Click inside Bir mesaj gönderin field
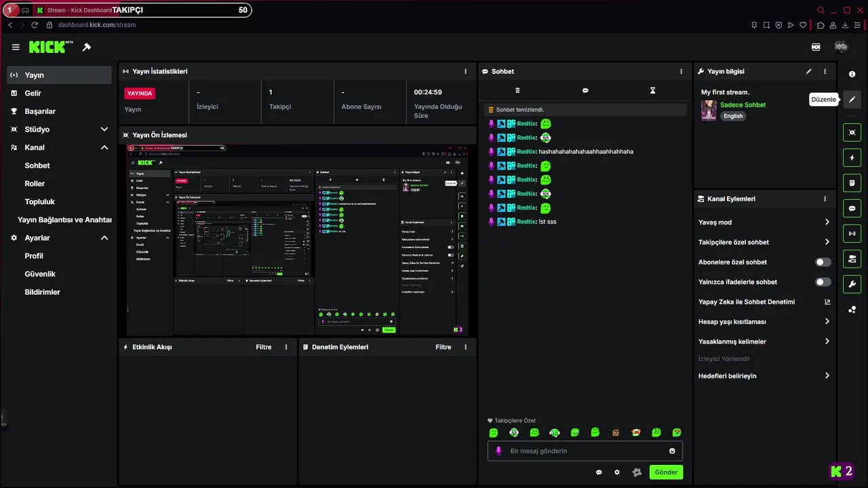Image resolution: width=868 pixels, height=488 pixels. tap(585, 451)
